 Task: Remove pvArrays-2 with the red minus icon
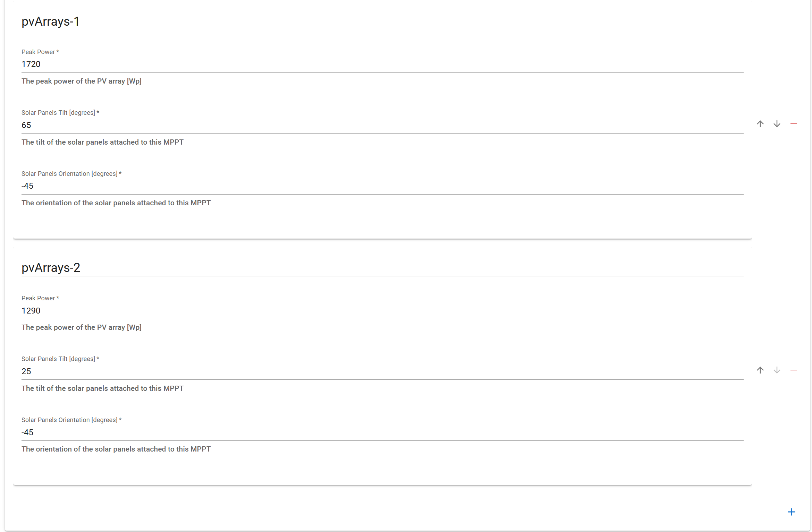coord(793,370)
